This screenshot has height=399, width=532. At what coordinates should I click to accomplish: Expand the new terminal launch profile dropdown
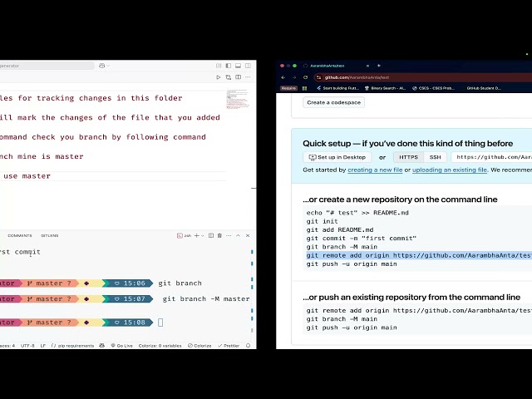203,236
